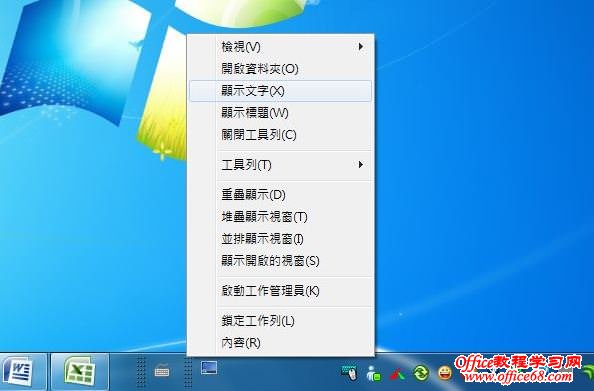
Task: Select 重疊顯示(D) to cascade windows
Action: click(x=280, y=195)
